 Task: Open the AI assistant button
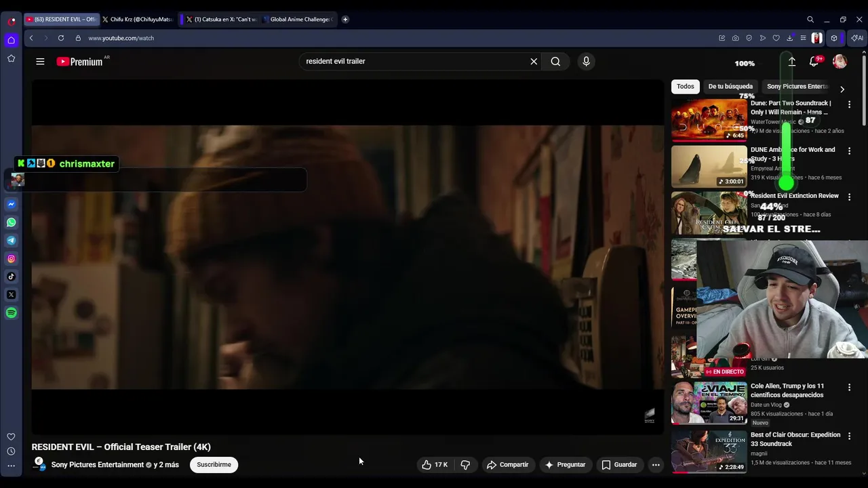click(x=857, y=38)
